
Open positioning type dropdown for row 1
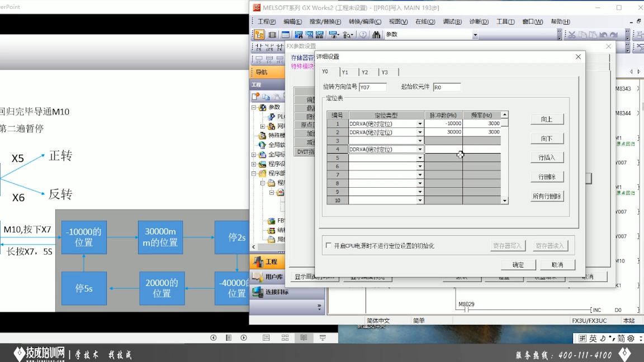click(420, 124)
